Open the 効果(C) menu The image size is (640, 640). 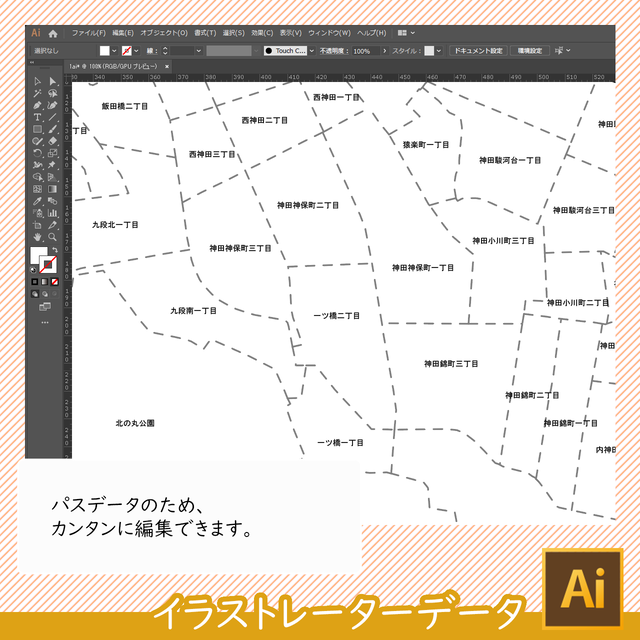coord(262,33)
